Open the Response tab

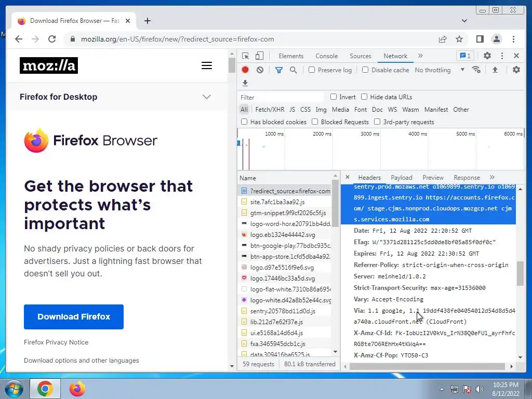tap(467, 178)
